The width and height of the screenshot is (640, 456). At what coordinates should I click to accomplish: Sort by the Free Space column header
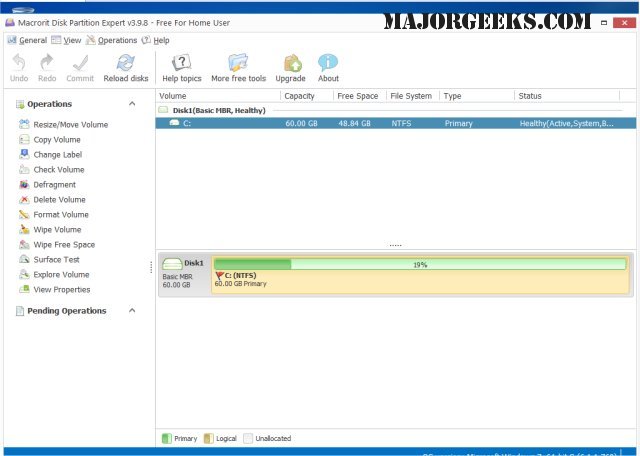pyautogui.click(x=360, y=96)
